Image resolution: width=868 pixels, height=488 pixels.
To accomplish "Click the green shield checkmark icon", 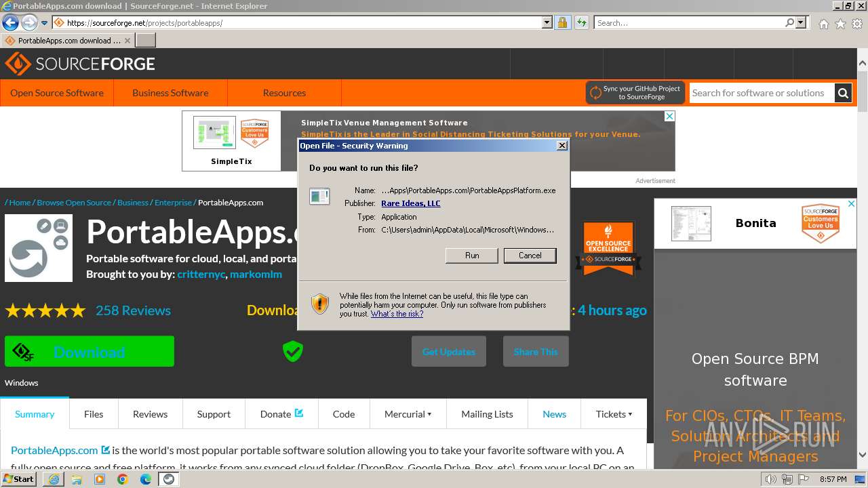I will coord(293,351).
